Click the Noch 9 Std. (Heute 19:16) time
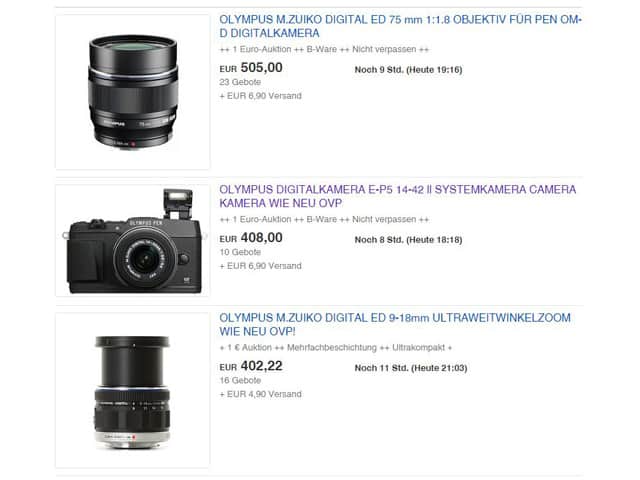Screen dimensions: 640x480 [408, 70]
